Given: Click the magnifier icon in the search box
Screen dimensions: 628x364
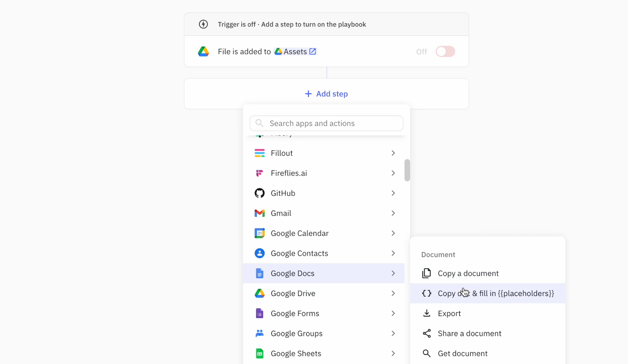Looking at the screenshot, I should pyautogui.click(x=259, y=123).
